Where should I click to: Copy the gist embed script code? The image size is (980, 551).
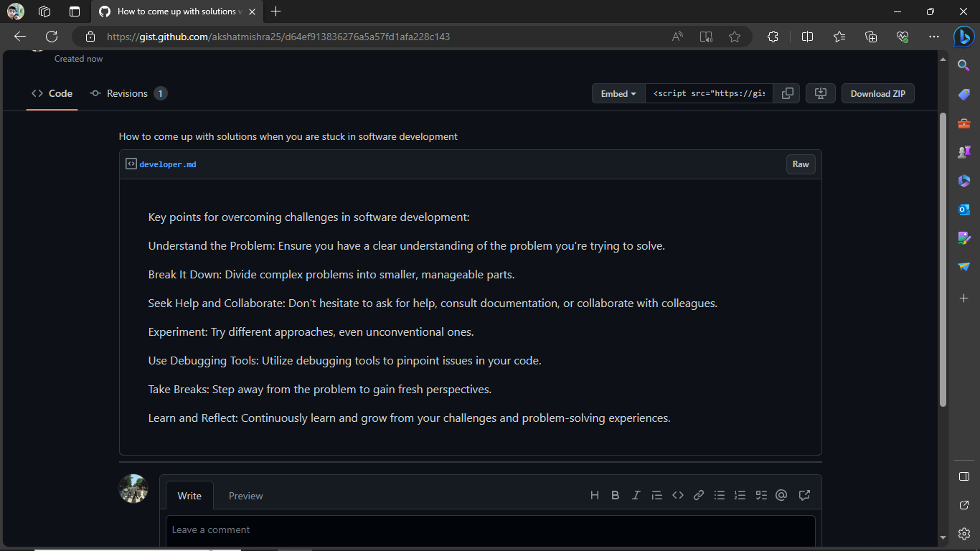[x=786, y=93]
